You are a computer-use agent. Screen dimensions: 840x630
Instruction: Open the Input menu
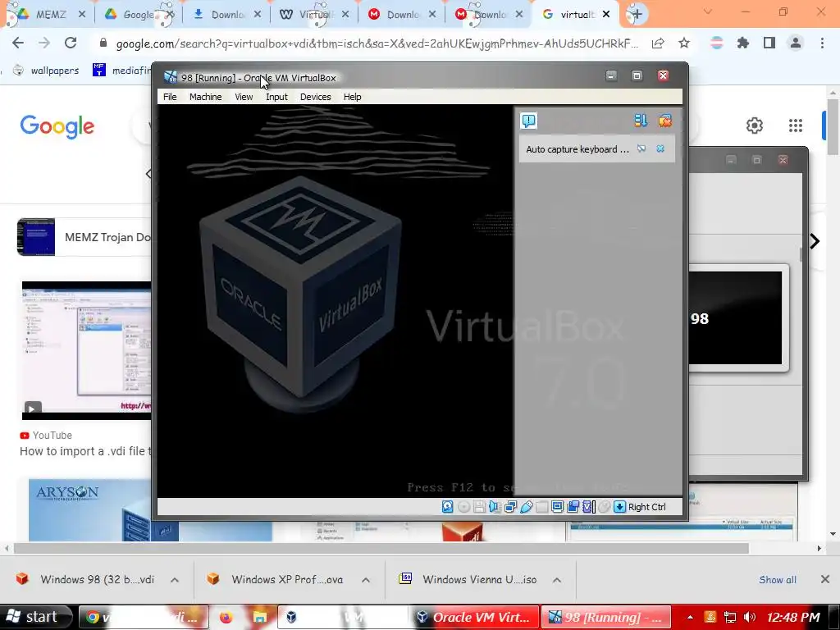point(276,97)
